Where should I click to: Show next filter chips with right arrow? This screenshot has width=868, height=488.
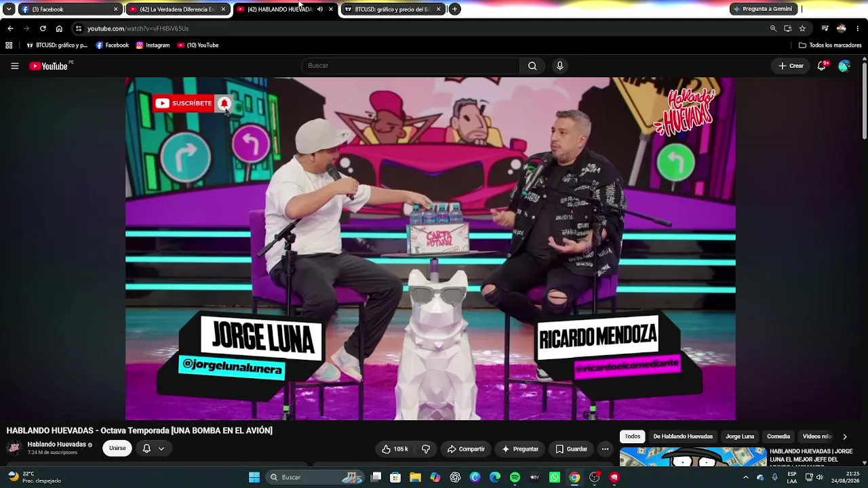coord(845,437)
